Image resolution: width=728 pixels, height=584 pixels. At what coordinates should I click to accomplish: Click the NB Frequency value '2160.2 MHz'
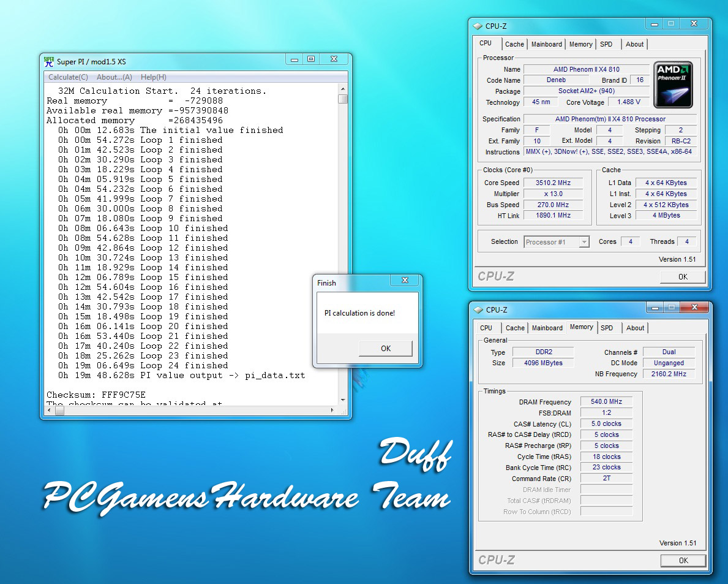(669, 374)
